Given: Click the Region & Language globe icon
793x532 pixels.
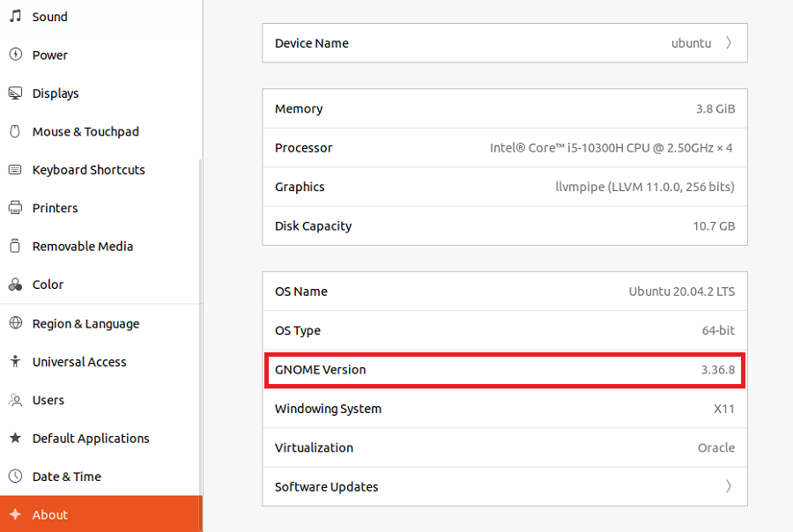Looking at the screenshot, I should pos(15,323).
